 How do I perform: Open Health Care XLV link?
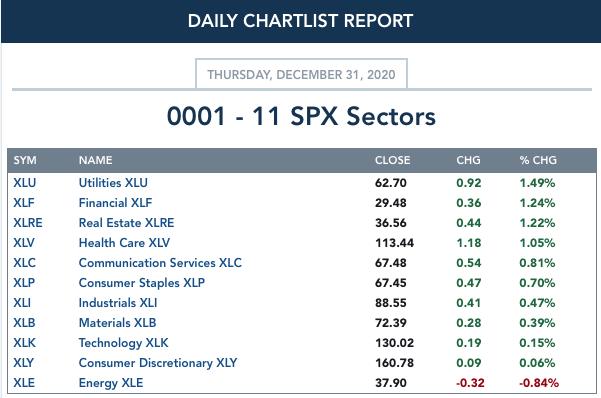(x=124, y=243)
